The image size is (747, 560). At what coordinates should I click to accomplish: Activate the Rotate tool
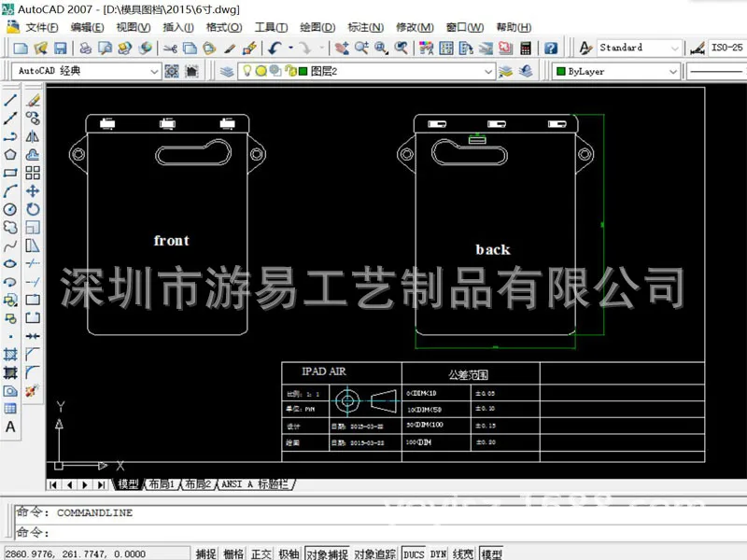pos(33,209)
